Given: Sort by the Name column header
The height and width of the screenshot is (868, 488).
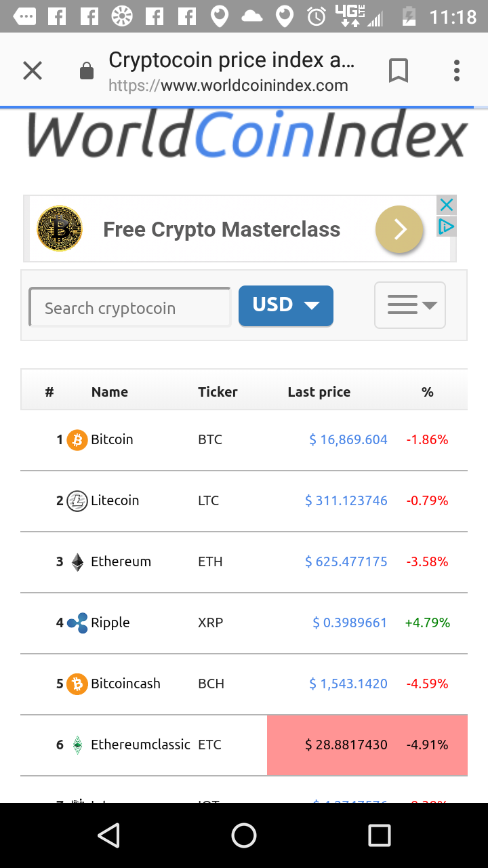Looking at the screenshot, I should [109, 392].
